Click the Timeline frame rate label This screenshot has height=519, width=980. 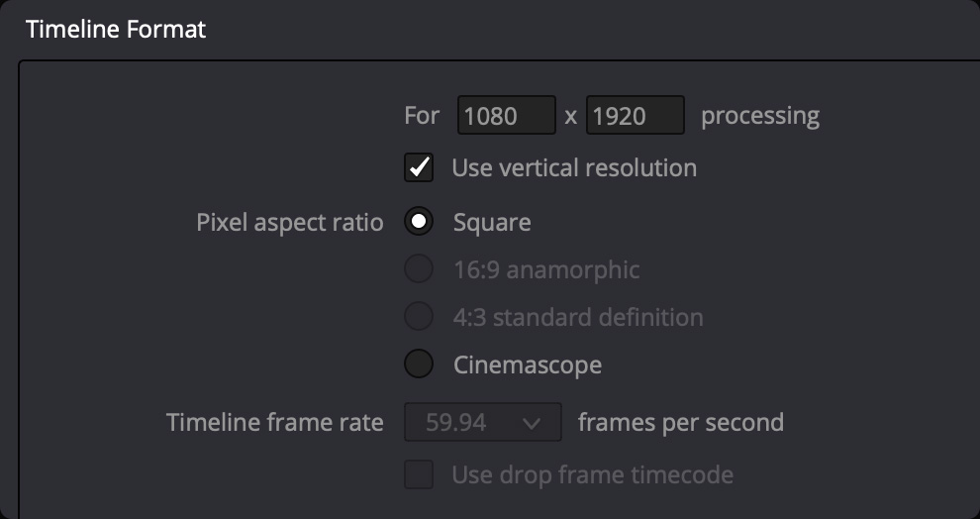click(274, 423)
